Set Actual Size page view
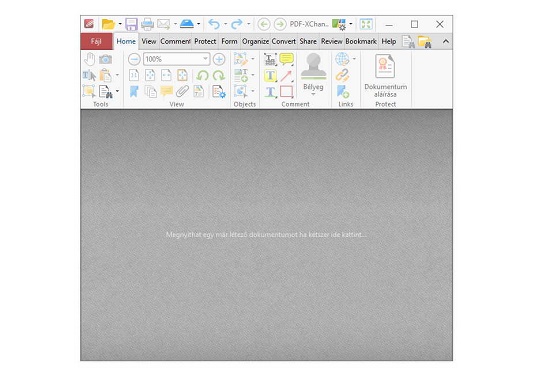The width and height of the screenshot is (550, 375). (134, 75)
